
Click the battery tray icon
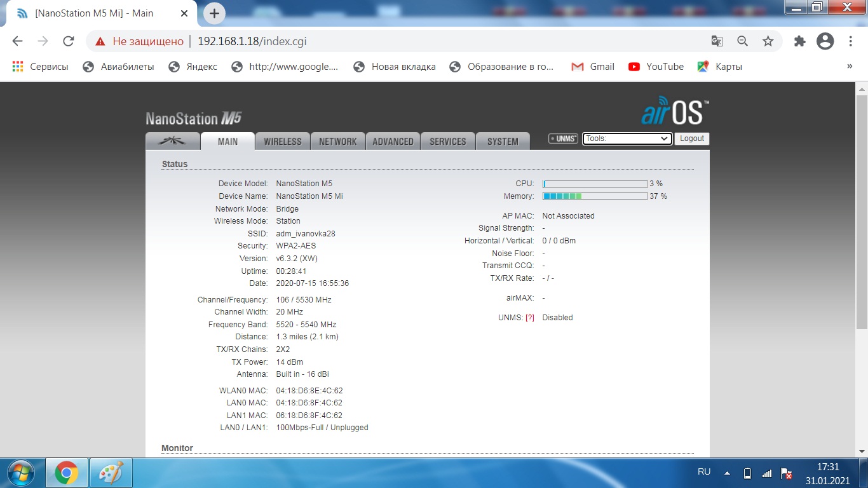747,473
